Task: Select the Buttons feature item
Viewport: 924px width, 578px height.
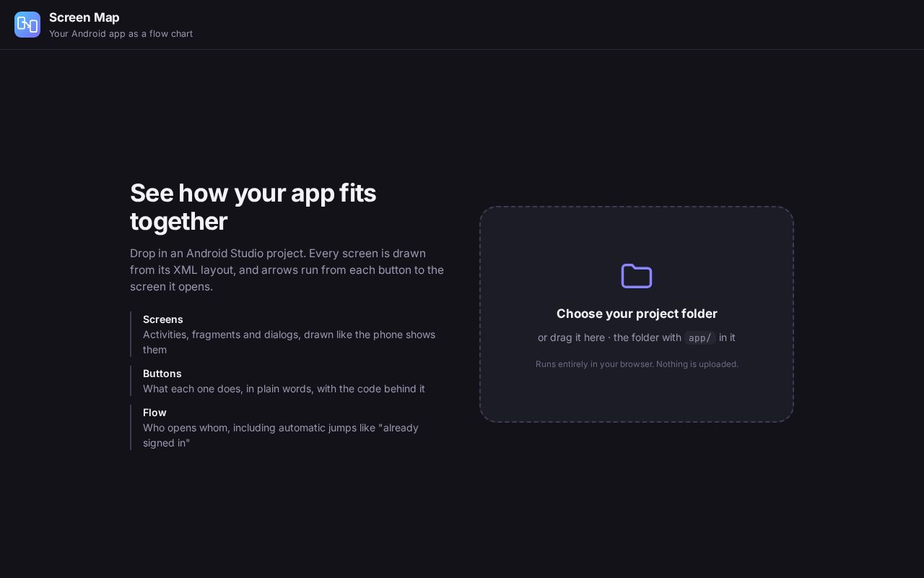Action: tap(289, 381)
